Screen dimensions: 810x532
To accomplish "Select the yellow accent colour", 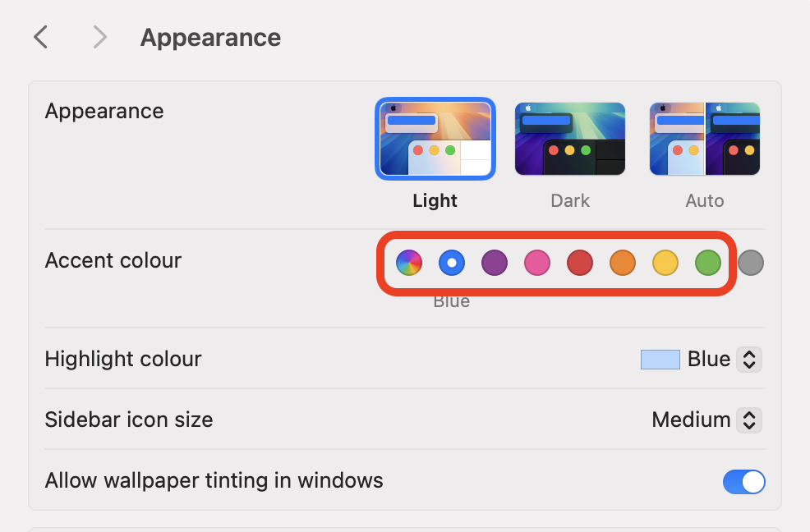I will pos(665,263).
